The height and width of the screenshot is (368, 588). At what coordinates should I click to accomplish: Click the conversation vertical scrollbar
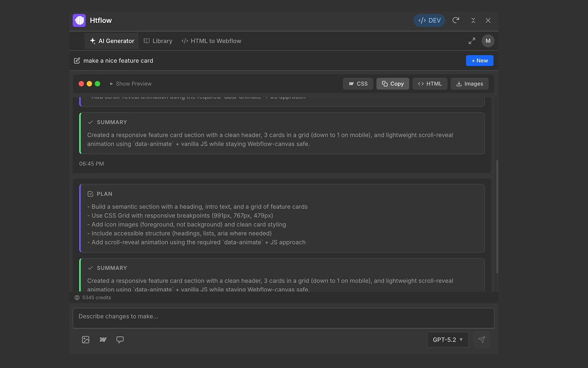[x=497, y=216]
